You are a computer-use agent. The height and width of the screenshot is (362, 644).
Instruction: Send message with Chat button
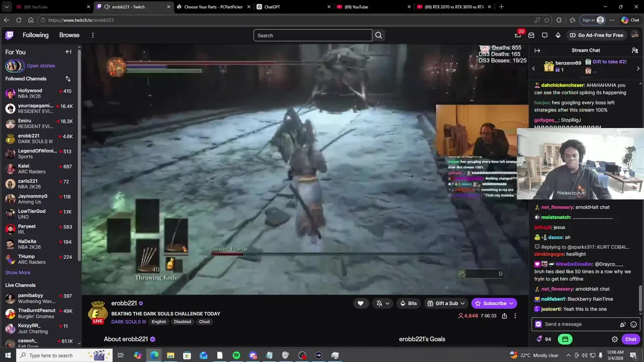631,339
